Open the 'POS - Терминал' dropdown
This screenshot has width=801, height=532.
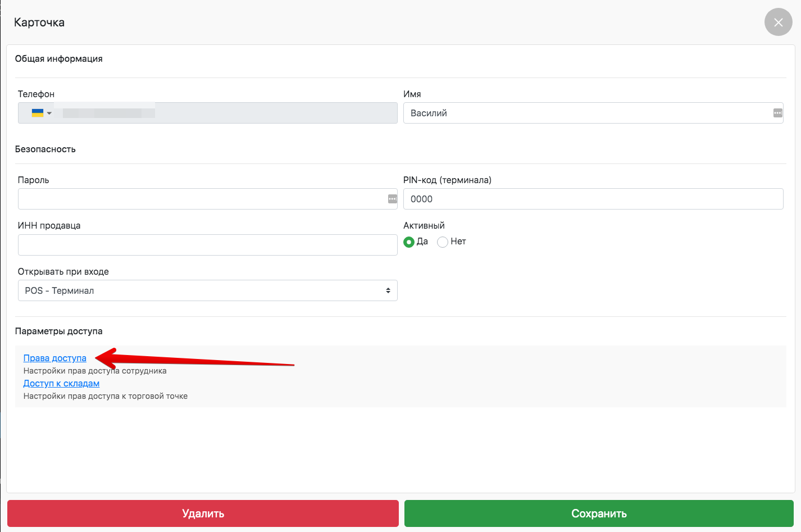[207, 290]
